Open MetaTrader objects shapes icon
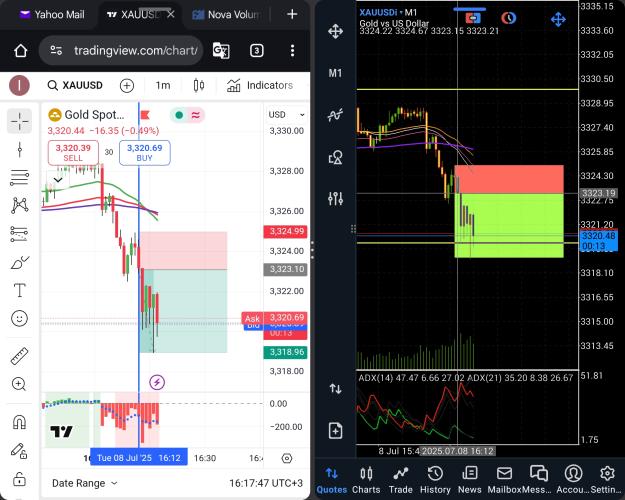The image size is (625, 500). click(x=335, y=157)
